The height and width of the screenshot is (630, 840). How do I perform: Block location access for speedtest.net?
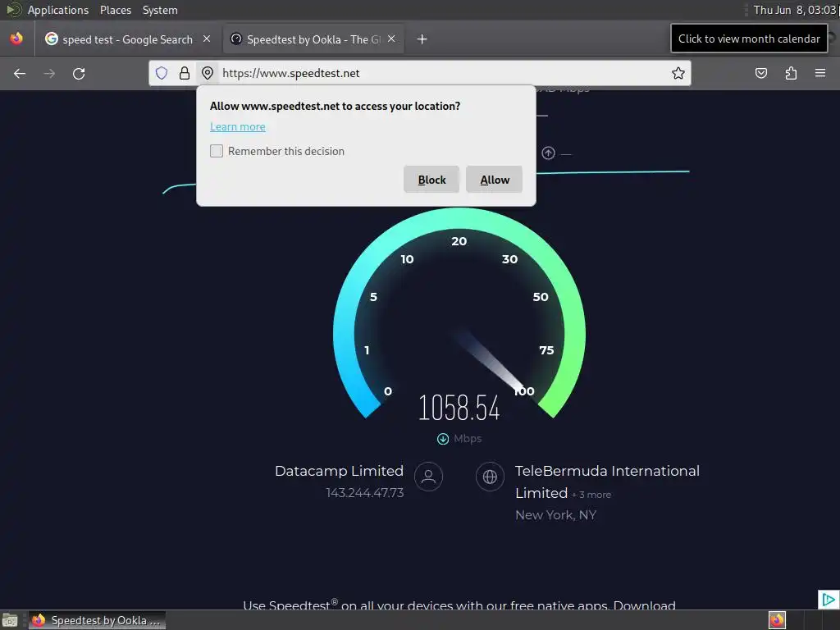tap(431, 180)
